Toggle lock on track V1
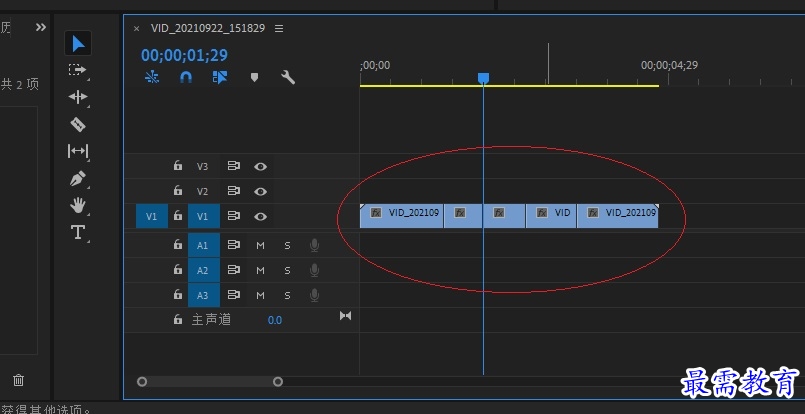Viewport: 805px width, 414px height. [178, 216]
